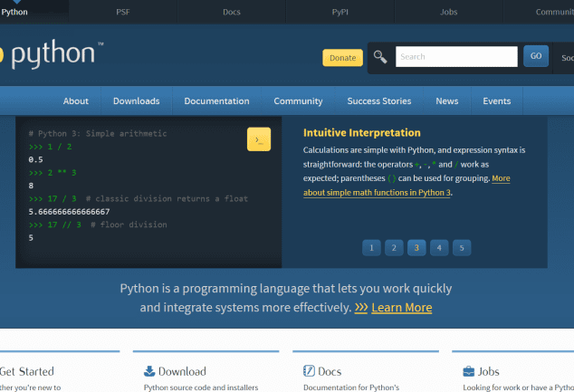Click the Jobs briefcase icon
The width and height of the screenshot is (574, 392).
[x=468, y=371]
